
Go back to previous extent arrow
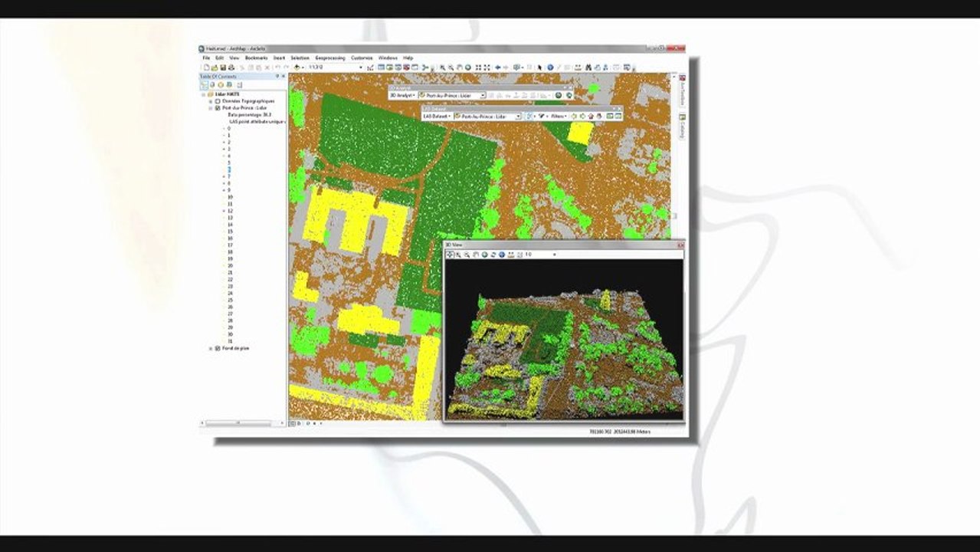click(x=498, y=67)
